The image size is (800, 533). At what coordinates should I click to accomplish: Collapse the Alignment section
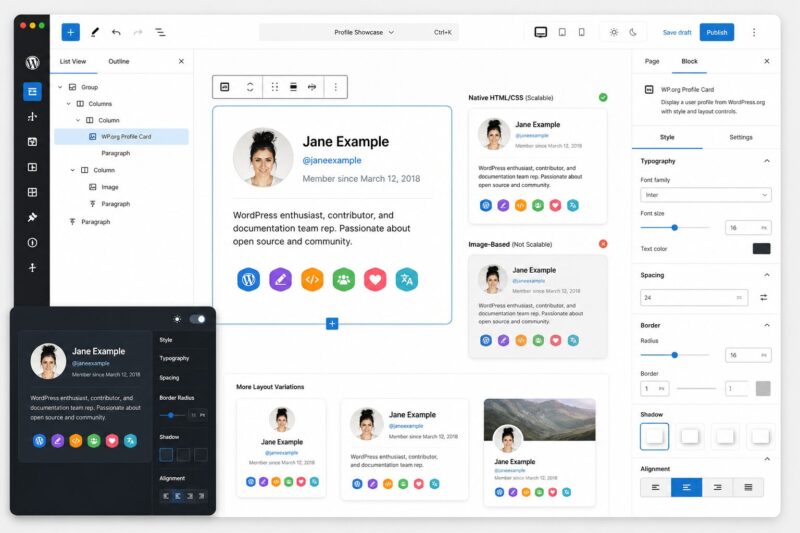click(766, 460)
